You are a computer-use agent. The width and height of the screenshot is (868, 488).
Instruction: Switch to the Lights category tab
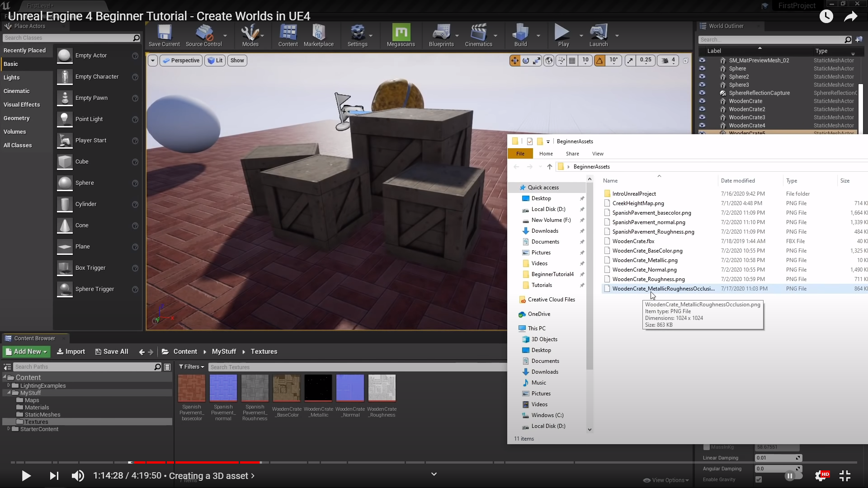12,78
